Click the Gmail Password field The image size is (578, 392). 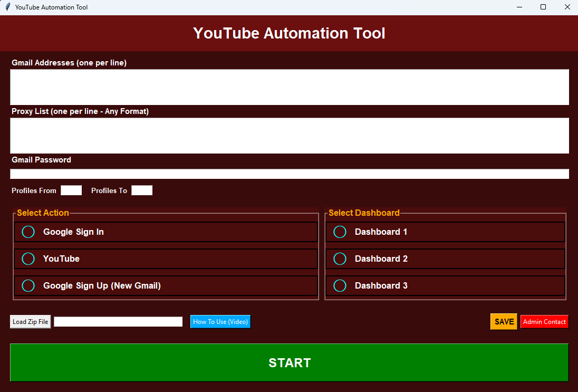(x=290, y=174)
